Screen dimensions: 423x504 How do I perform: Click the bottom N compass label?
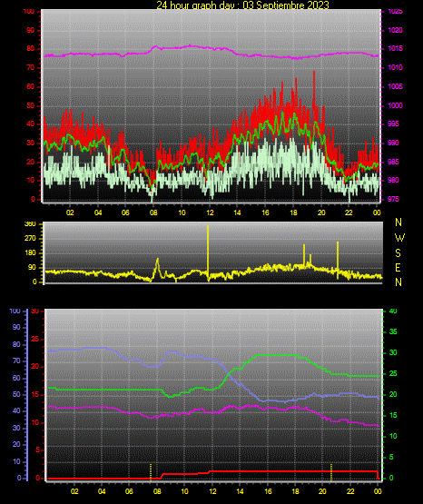[x=398, y=282]
